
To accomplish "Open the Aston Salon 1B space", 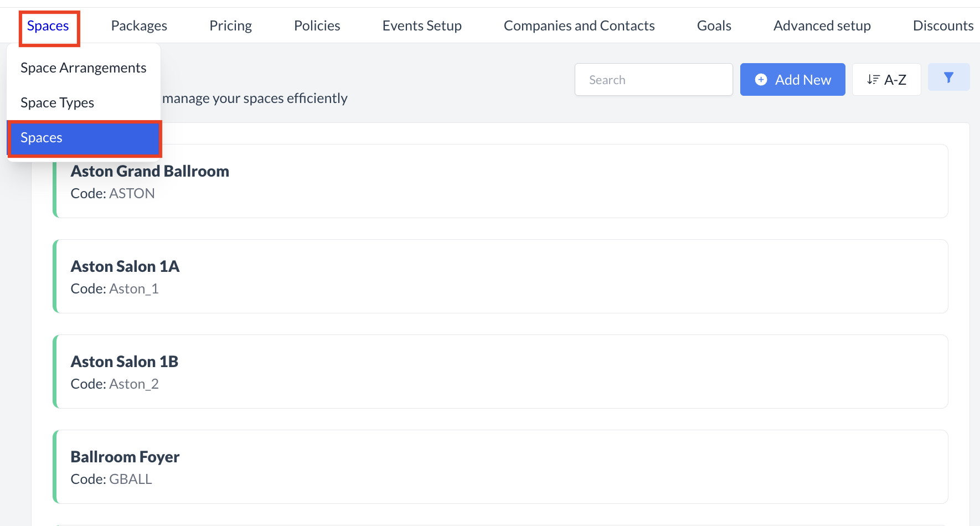I will pyautogui.click(x=501, y=372).
